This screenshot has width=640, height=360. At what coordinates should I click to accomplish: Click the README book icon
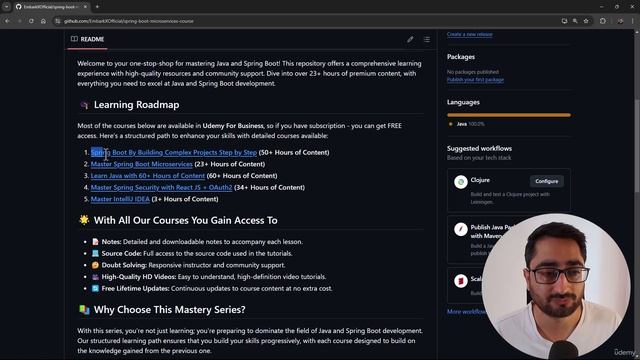(x=74, y=39)
